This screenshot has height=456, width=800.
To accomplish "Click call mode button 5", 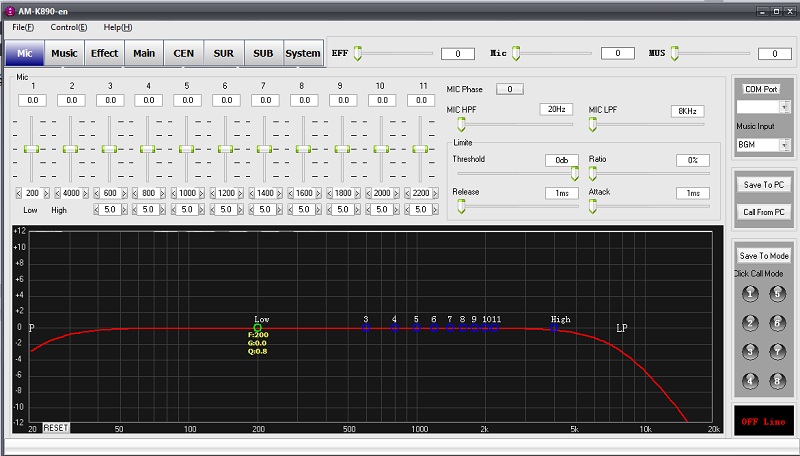I will pos(778,294).
